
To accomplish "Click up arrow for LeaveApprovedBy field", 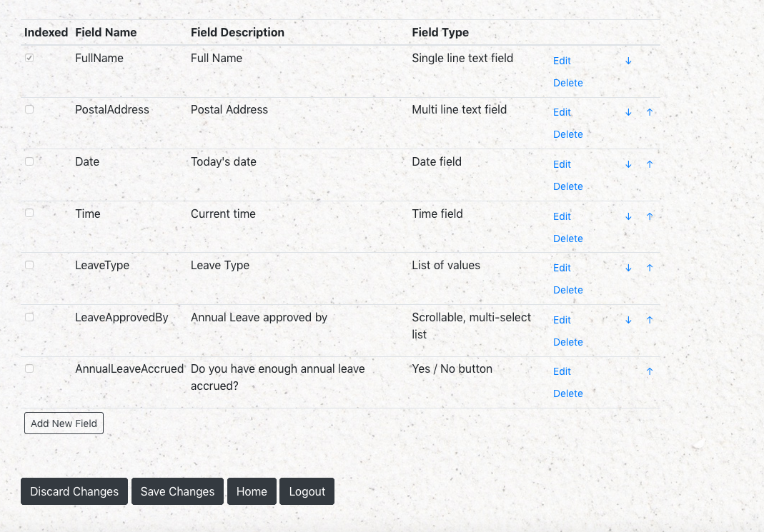I will [650, 320].
